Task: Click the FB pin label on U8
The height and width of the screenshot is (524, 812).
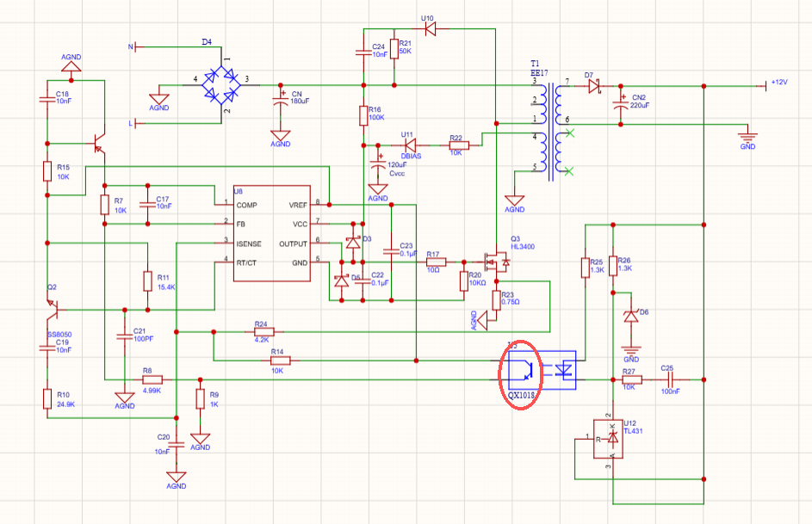Action: (241, 225)
